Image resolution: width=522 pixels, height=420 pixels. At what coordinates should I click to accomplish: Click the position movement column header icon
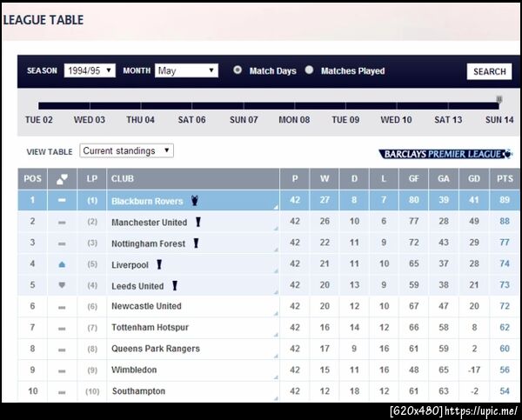62,179
